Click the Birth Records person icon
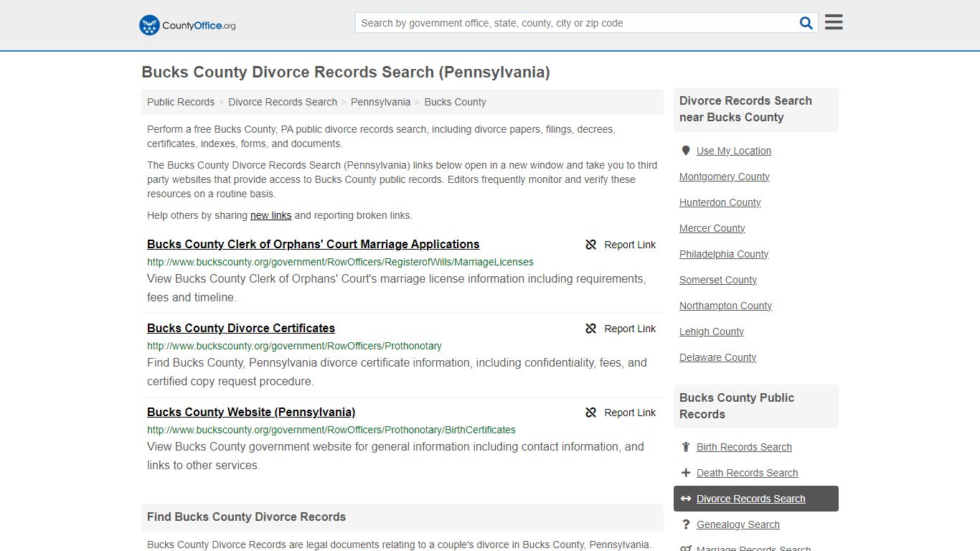The image size is (980, 551). (x=686, y=447)
